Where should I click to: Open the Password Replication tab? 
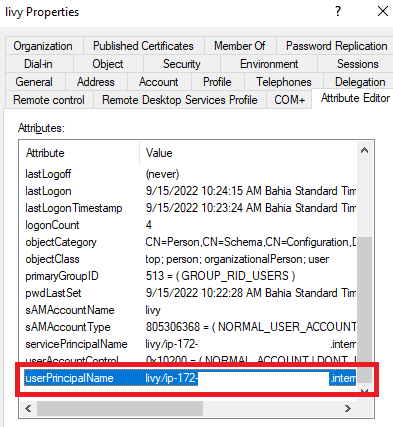tap(336, 46)
